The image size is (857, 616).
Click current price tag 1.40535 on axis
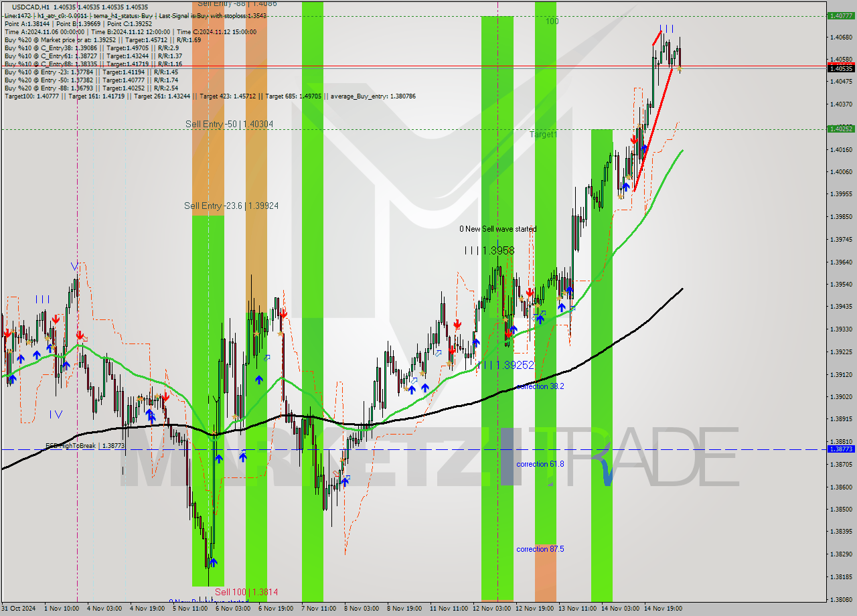[840, 68]
